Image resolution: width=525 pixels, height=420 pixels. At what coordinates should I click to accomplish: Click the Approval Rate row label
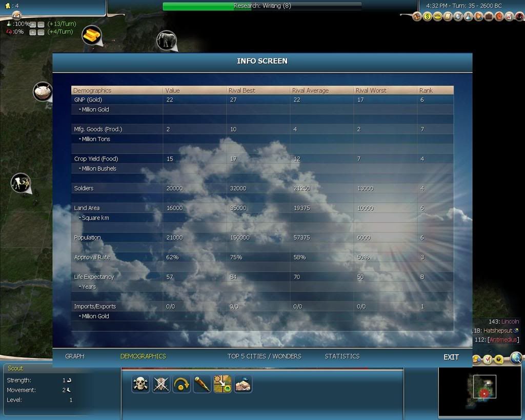pyautogui.click(x=92, y=257)
